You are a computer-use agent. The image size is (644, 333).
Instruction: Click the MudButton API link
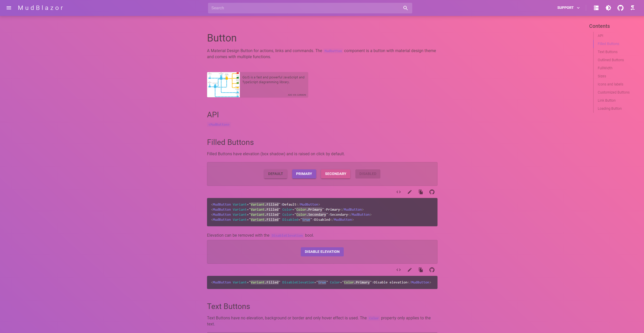(x=219, y=124)
